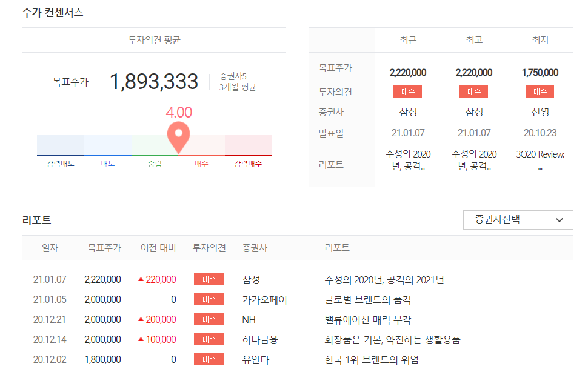Open report 수성의 2020년, 공격의 2021년
This screenshot has width=588, height=378.
(384, 280)
